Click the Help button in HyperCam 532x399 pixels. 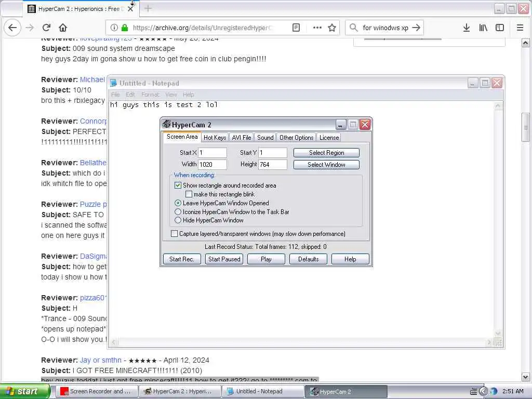pyautogui.click(x=350, y=259)
